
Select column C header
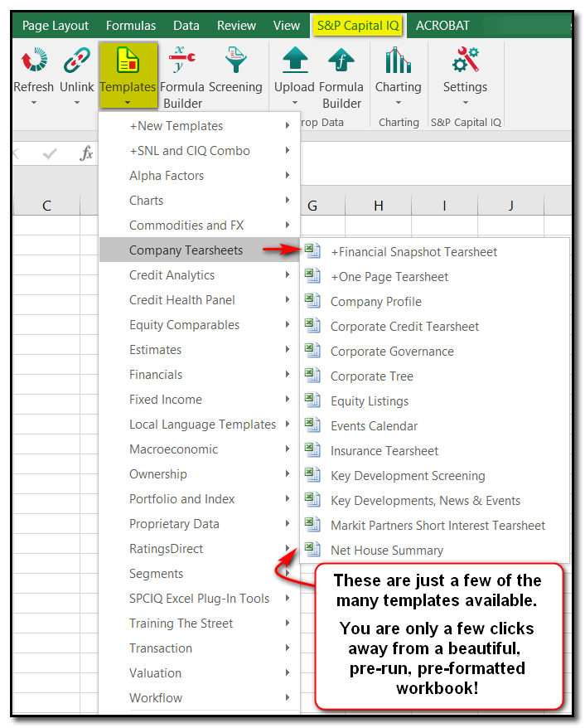pos(46,205)
